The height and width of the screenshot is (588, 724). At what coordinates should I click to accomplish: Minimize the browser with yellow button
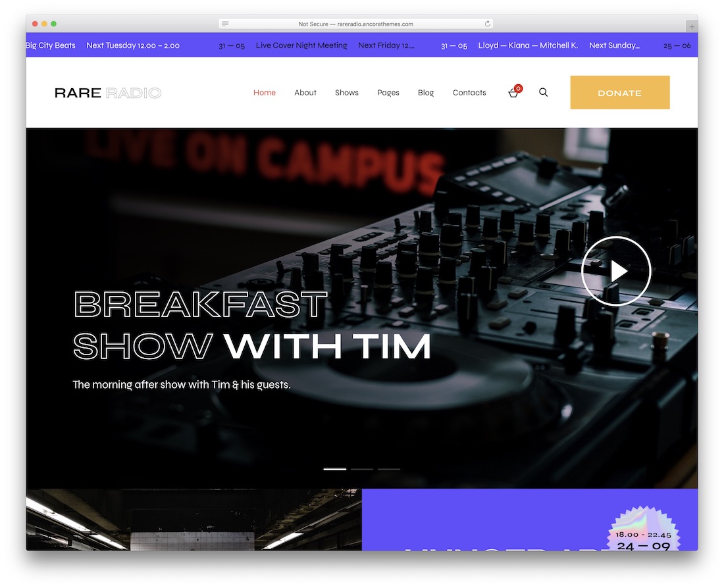(44, 24)
